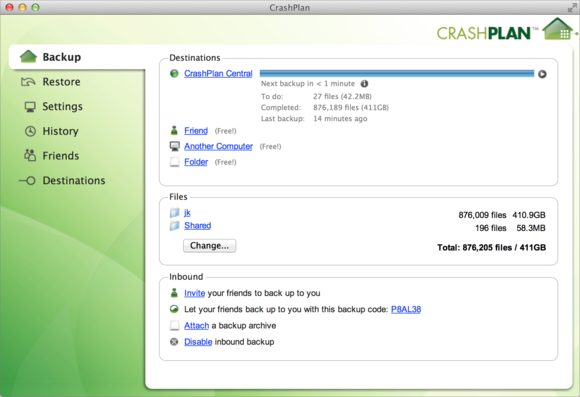Viewport: 580px width, 397px height.
Task: Click the '14 minutes ago' last backup value
Action: [x=340, y=119]
